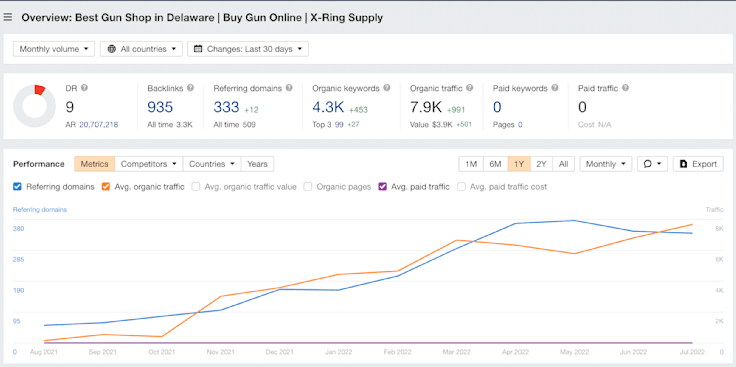Open the 4.3K organic keywords link

pos(329,107)
